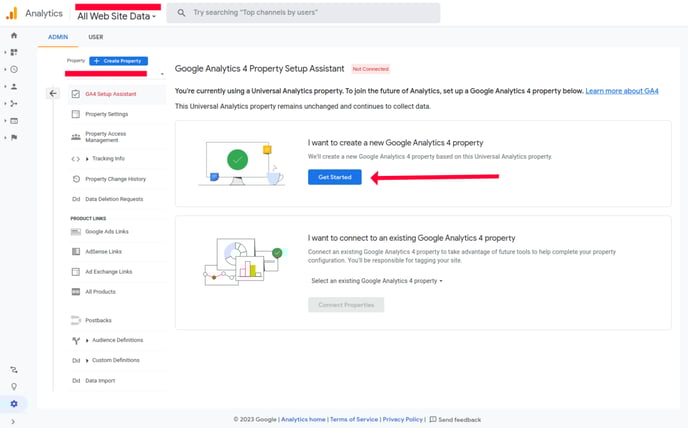
Task: Open Audience person icon in sidebar
Action: click(14, 86)
